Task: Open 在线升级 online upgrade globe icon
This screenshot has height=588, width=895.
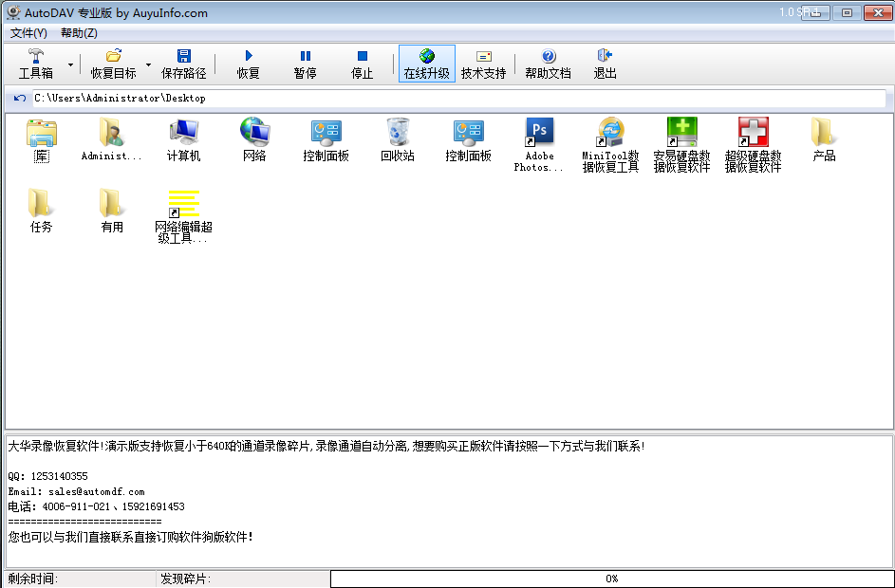Action: (x=426, y=57)
